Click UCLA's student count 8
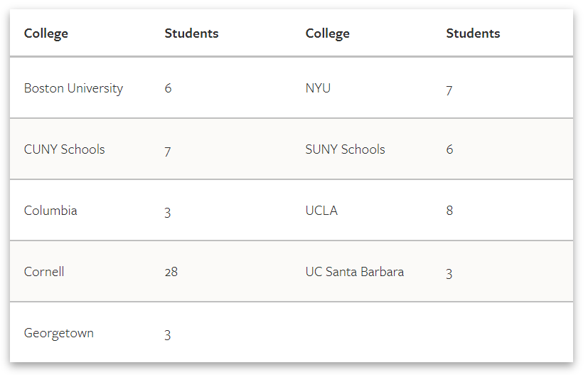This screenshot has height=375, width=588. pyautogui.click(x=449, y=211)
